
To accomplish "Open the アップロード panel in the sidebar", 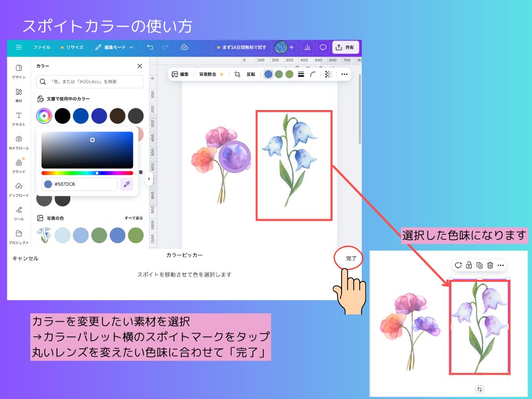I will tap(18, 188).
